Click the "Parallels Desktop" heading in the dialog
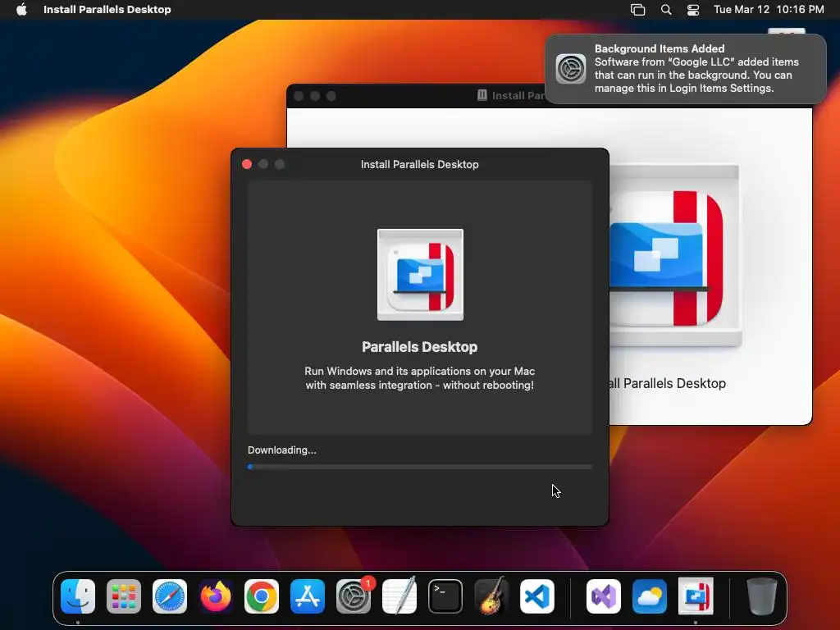The height and width of the screenshot is (630, 840). point(420,347)
